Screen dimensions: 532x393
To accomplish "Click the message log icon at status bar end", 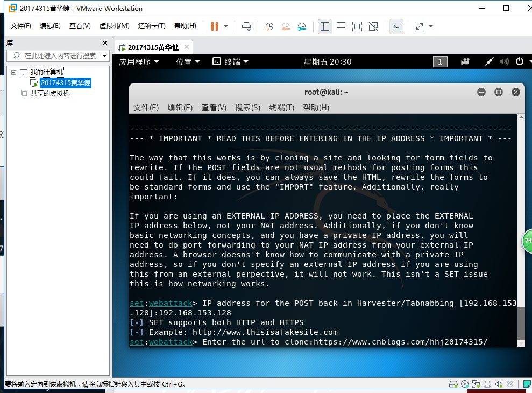I will [527, 384].
